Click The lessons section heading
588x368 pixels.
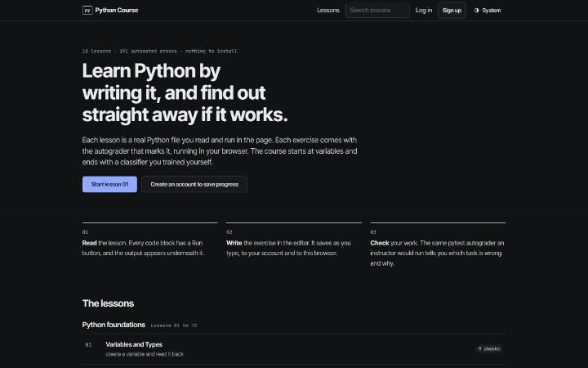108,303
